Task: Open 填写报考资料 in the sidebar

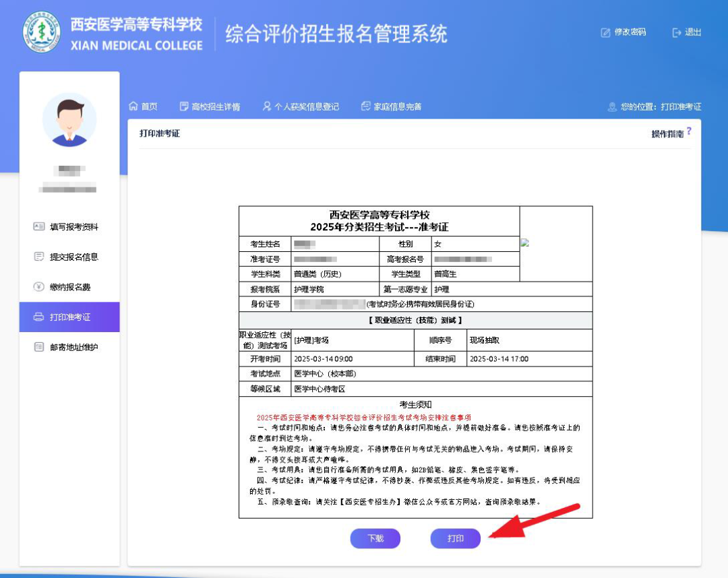Action: 73,227
